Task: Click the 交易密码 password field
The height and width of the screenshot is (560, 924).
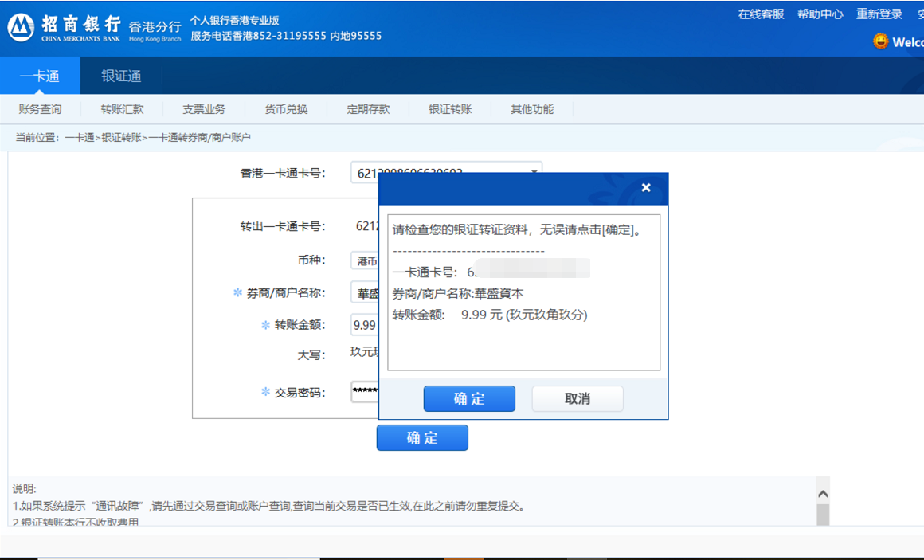Action: click(365, 391)
